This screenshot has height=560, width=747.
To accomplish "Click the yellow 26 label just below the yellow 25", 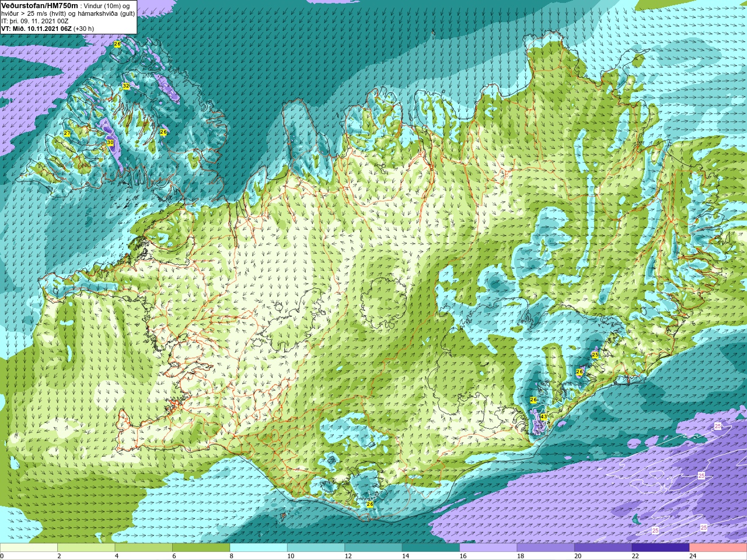I will (x=580, y=372).
